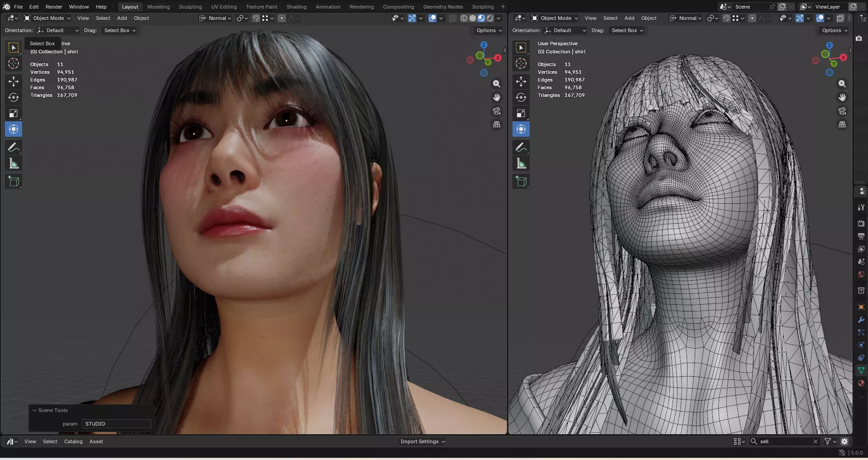Open the World properties tab

point(861,274)
